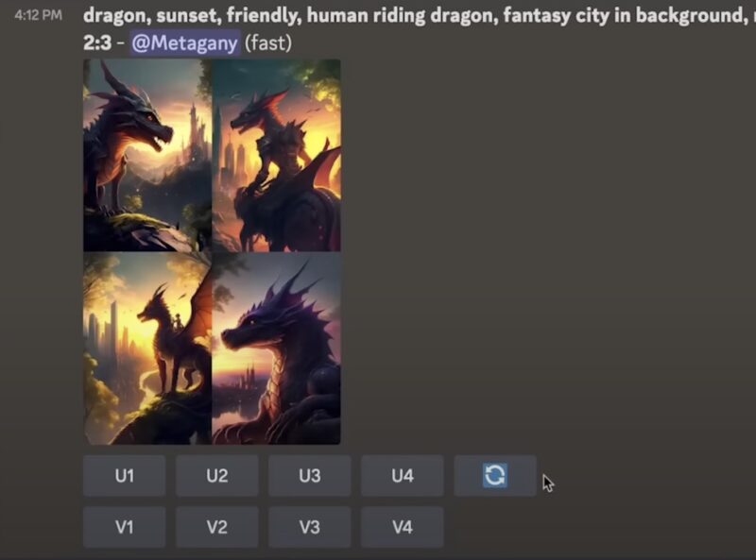
Task: Click the 4:12 PM message timestamp
Action: 39,15
